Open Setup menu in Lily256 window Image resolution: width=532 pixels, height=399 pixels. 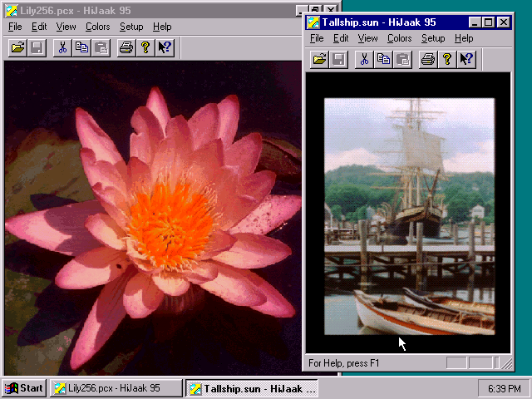pyautogui.click(x=131, y=27)
